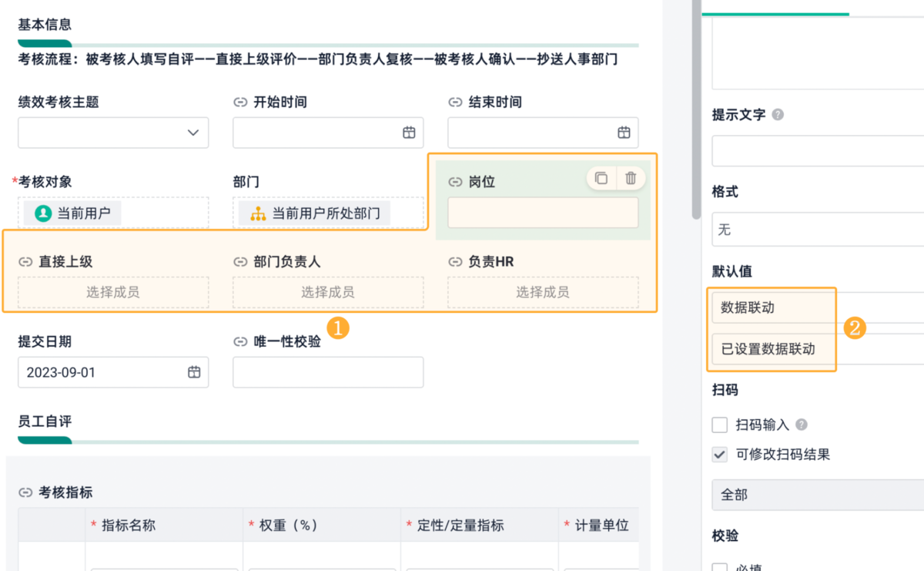Click the help icon next to 扫码输入

click(802, 425)
